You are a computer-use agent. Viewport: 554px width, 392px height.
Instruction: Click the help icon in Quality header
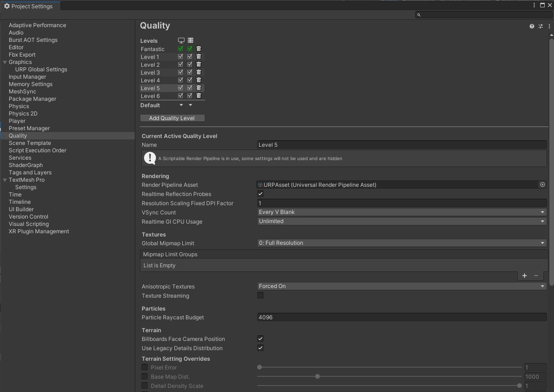click(x=532, y=26)
